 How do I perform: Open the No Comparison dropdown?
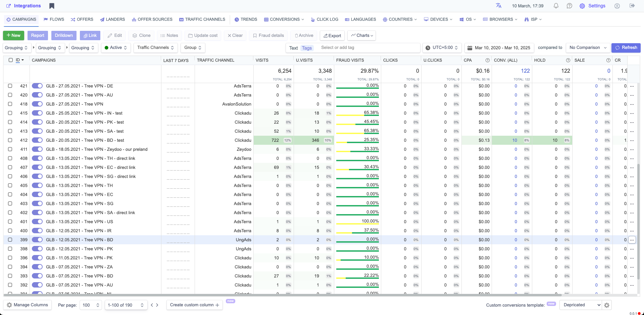pos(588,48)
